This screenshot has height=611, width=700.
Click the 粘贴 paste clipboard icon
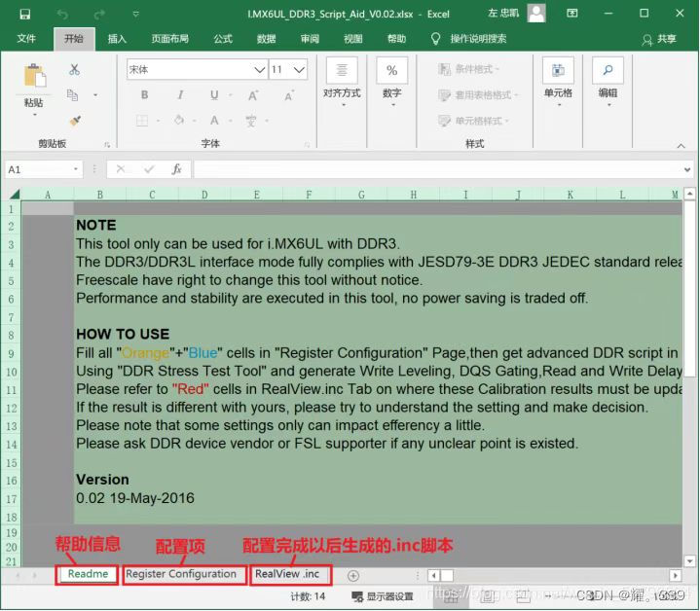34,75
